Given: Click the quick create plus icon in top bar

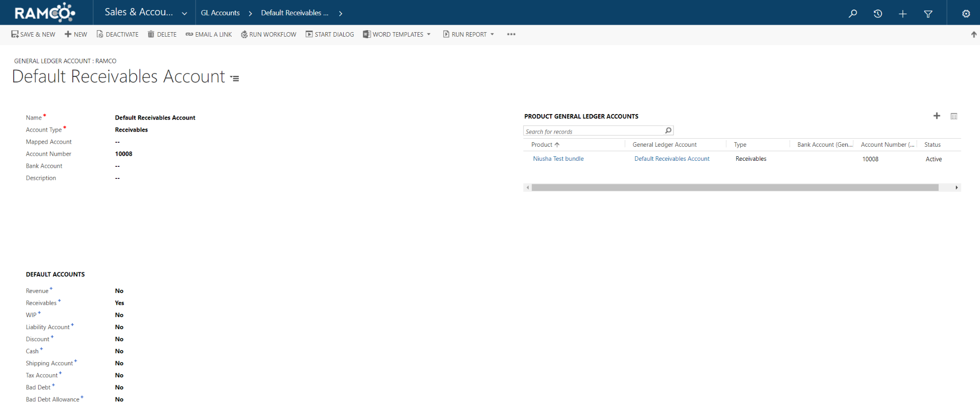Looking at the screenshot, I should point(903,14).
